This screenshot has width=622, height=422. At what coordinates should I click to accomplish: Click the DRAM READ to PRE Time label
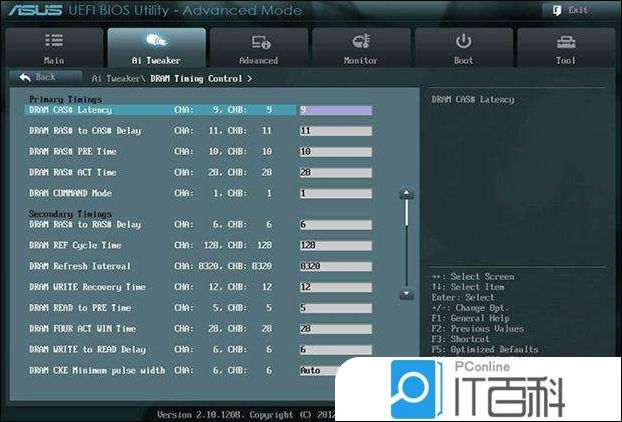pyautogui.click(x=80, y=308)
